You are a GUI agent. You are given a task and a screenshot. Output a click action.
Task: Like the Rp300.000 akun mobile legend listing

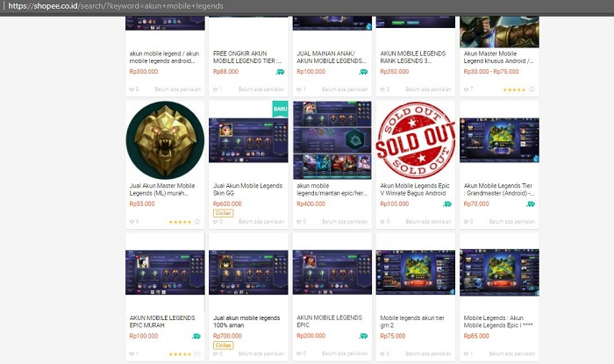[x=132, y=89]
